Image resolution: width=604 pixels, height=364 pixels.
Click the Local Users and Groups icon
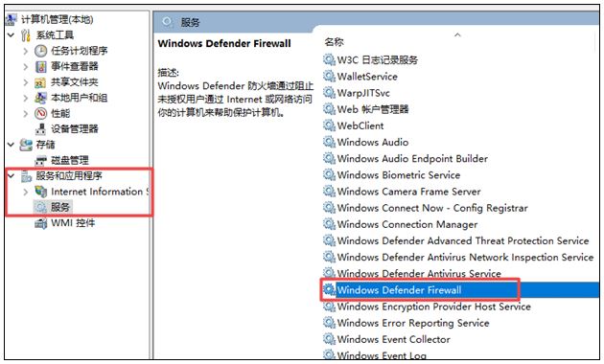(40, 98)
